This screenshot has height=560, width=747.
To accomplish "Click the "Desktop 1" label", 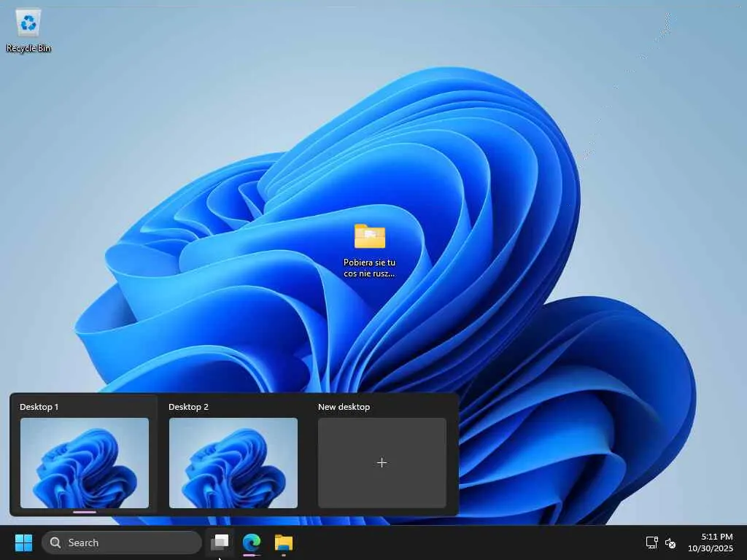I will [x=39, y=407].
